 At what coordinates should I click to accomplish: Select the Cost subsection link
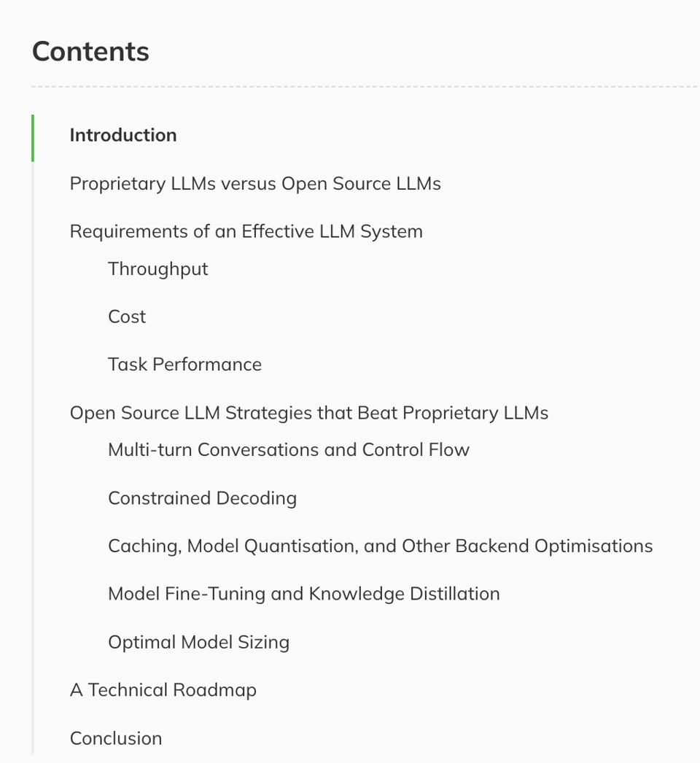click(x=127, y=317)
